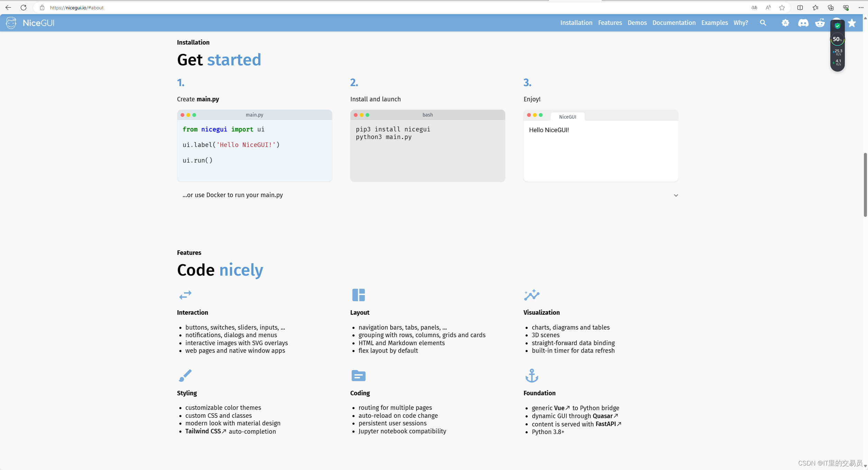Screen dimensions: 868x470
Task: Open the Discord icon link
Action: tap(803, 23)
